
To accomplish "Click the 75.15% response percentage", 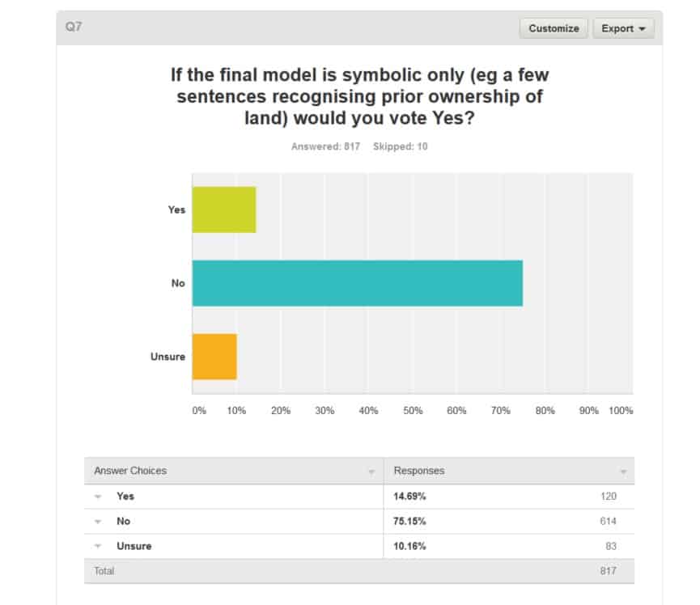I will click(409, 522).
